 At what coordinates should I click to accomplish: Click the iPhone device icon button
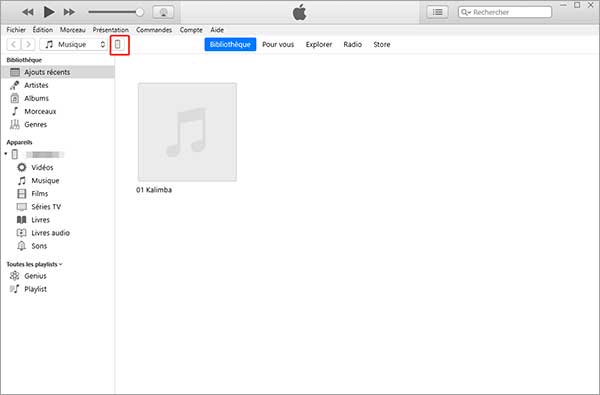[x=118, y=44]
